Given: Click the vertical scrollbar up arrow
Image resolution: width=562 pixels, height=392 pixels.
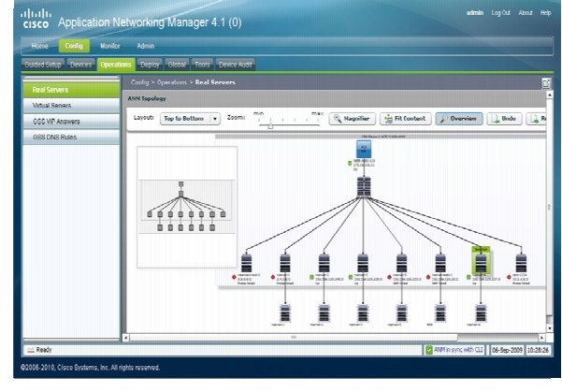Looking at the screenshot, I should click(550, 94).
